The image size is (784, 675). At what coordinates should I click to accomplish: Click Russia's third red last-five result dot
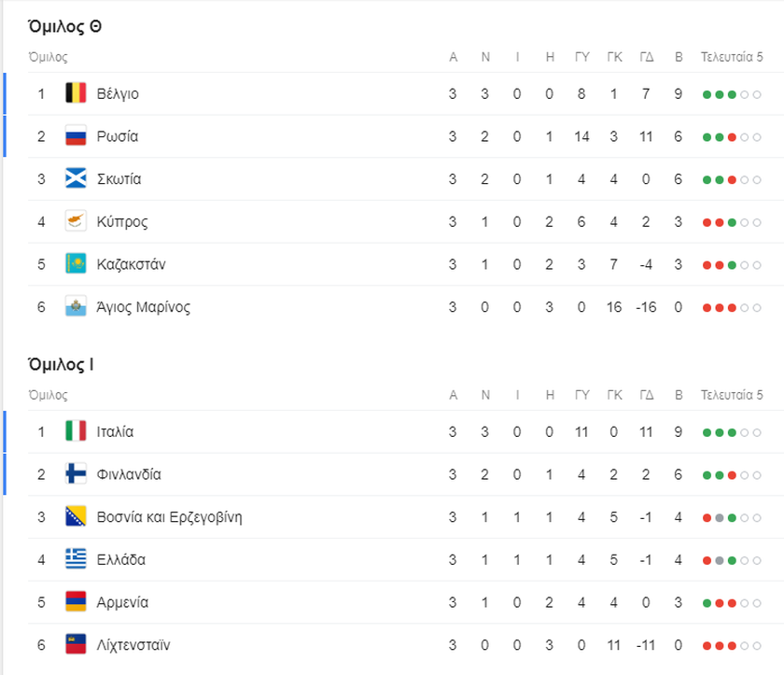coord(732,137)
